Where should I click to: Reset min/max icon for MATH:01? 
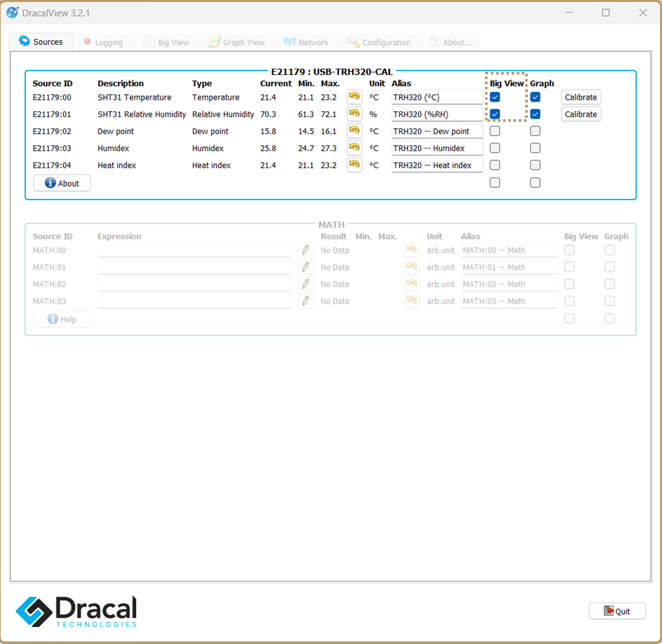[412, 267]
